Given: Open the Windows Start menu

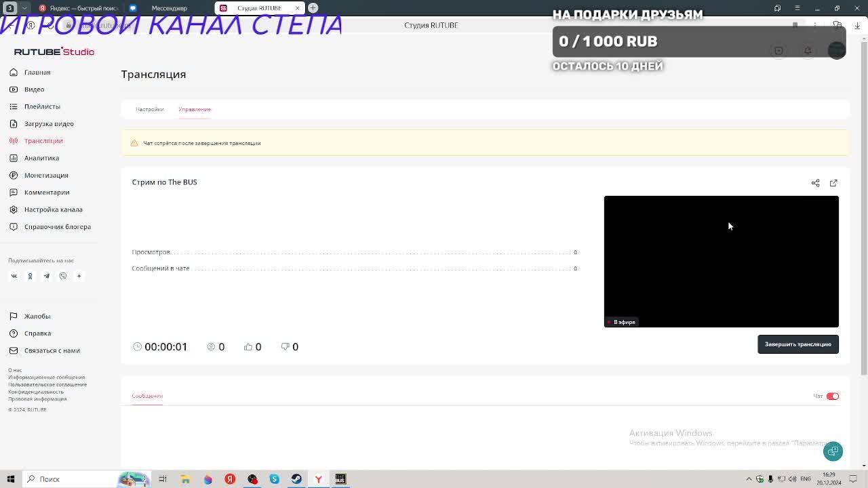Looking at the screenshot, I should (10, 479).
